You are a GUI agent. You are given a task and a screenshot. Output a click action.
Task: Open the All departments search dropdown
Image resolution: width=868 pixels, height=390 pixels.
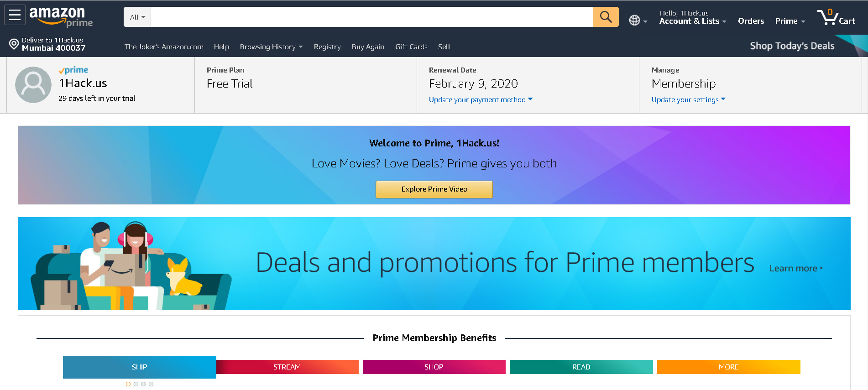[137, 17]
